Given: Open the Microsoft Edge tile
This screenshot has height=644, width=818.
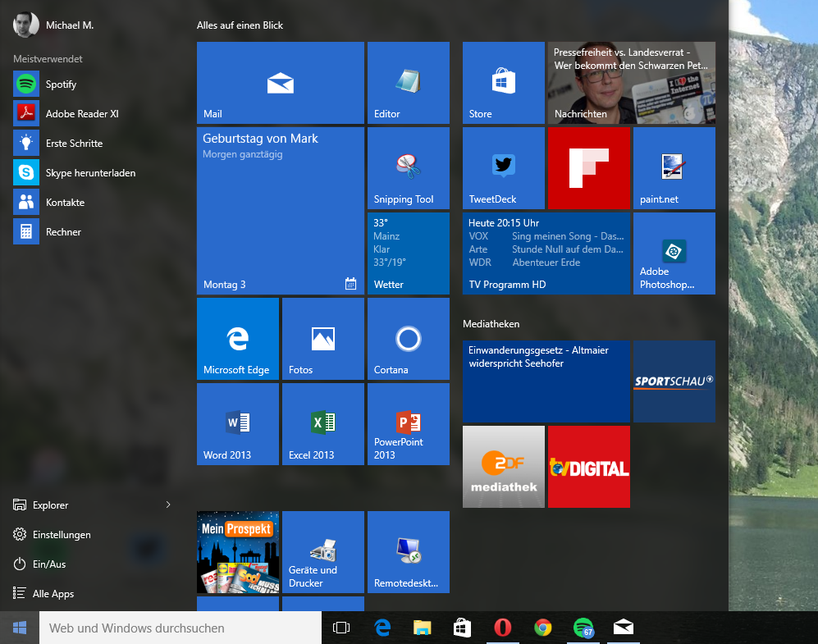Looking at the screenshot, I should click(x=237, y=339).
